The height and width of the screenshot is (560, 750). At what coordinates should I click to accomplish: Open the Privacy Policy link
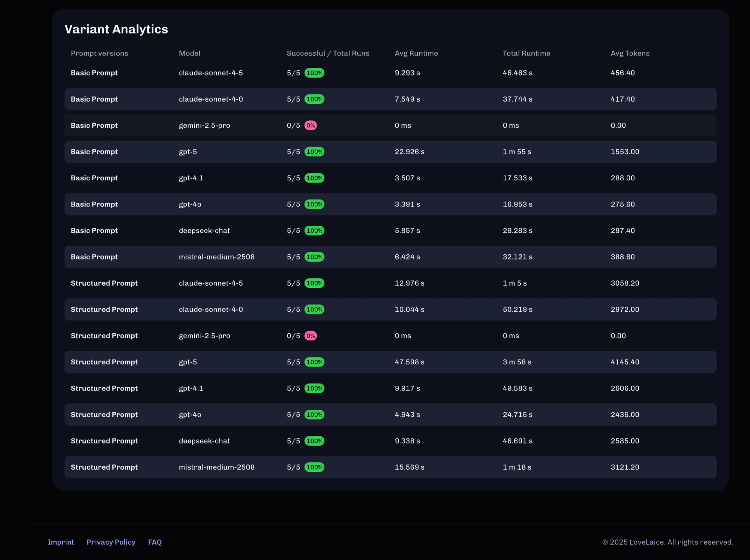point(111,542)
